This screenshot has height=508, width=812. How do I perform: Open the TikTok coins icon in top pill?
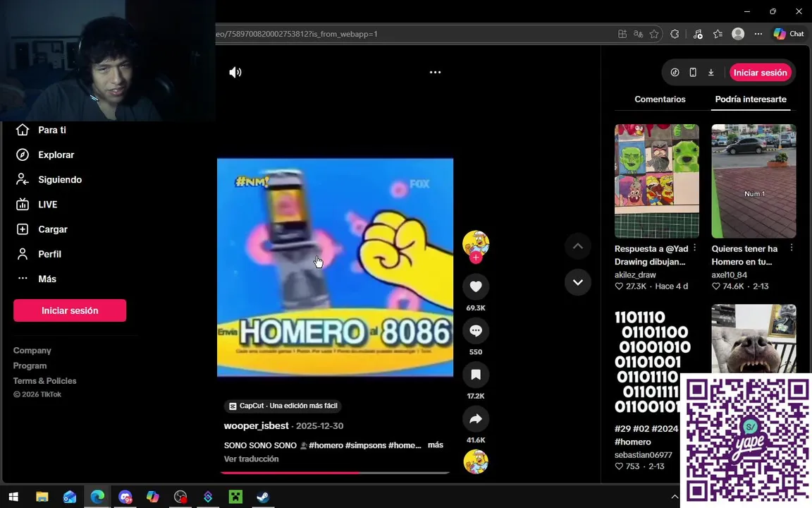[675, 73]
